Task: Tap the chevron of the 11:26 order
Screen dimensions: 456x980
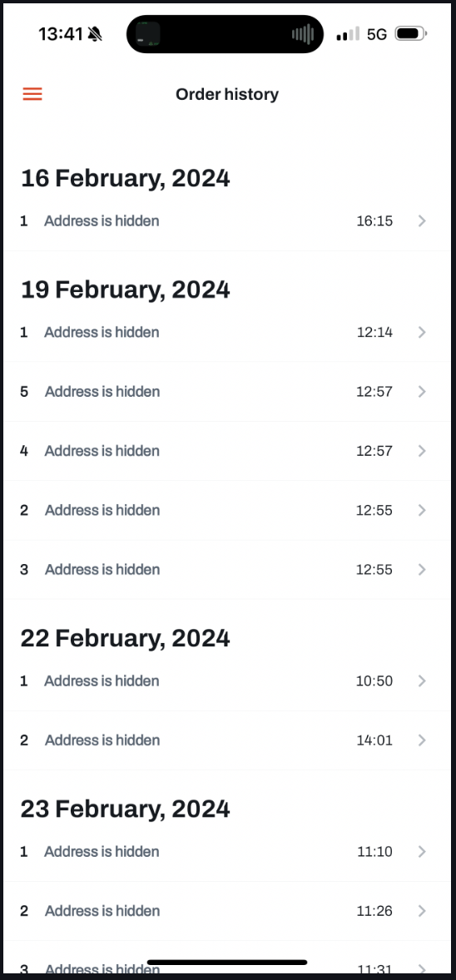Action: click(x=422, y=911)
